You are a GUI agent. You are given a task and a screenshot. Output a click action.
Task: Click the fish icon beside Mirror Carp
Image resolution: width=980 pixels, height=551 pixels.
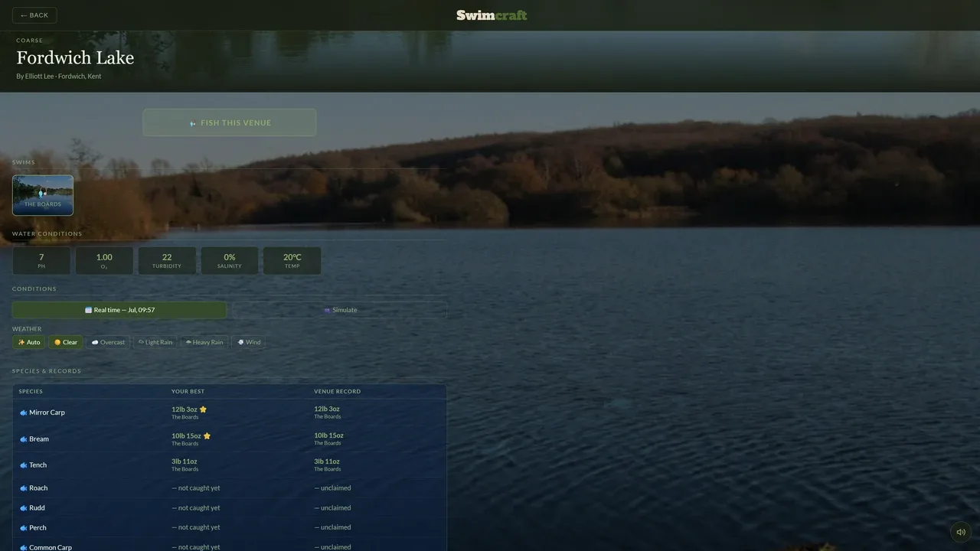(24, 412)
